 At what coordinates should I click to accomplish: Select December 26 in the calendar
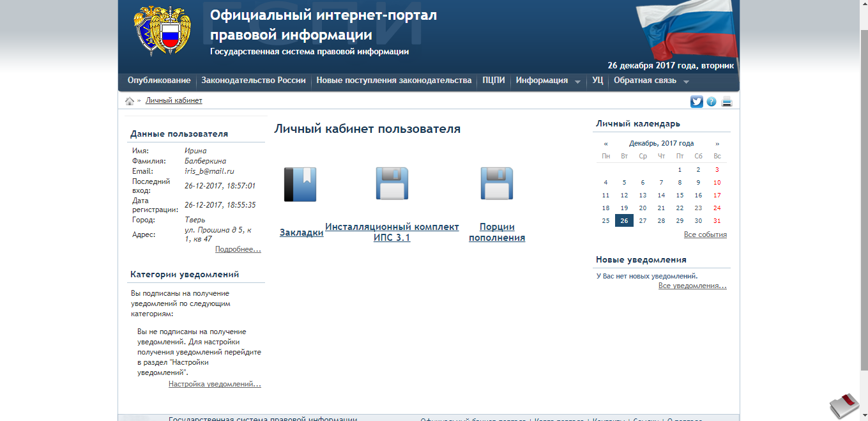(x=624, y=220)
